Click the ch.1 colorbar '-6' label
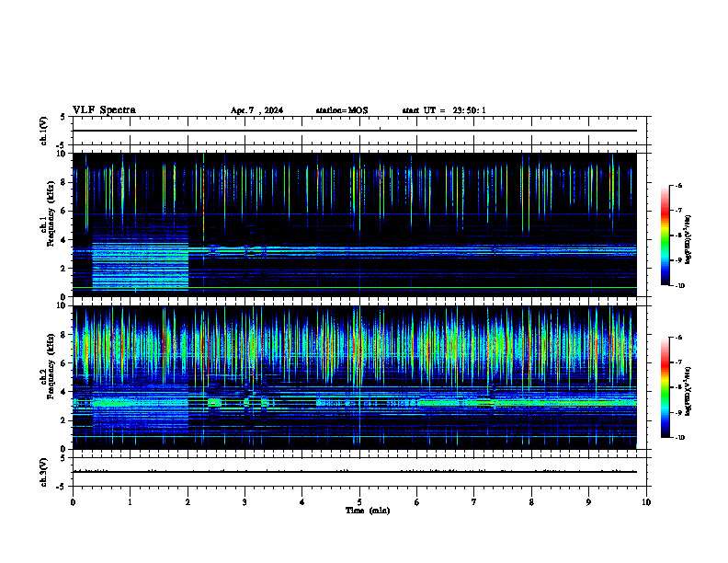Image resolution: width=728 pixels, height=563 pixels. [x=678, y=186]
